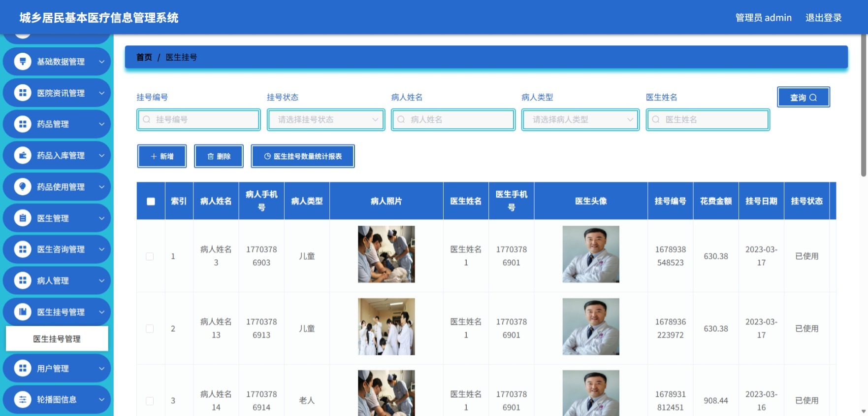Click the 新增 add button
868x416 pixels.
162,156
